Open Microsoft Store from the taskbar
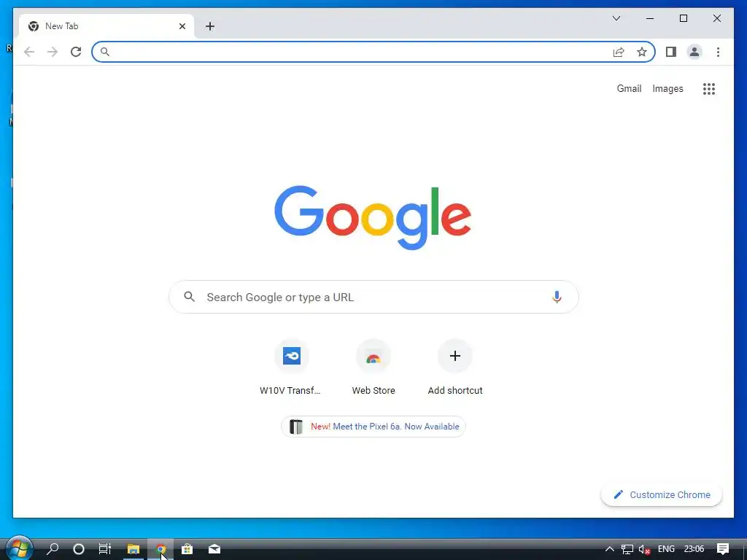This screenshot has height=560, width=747. (x=187, y=549)
